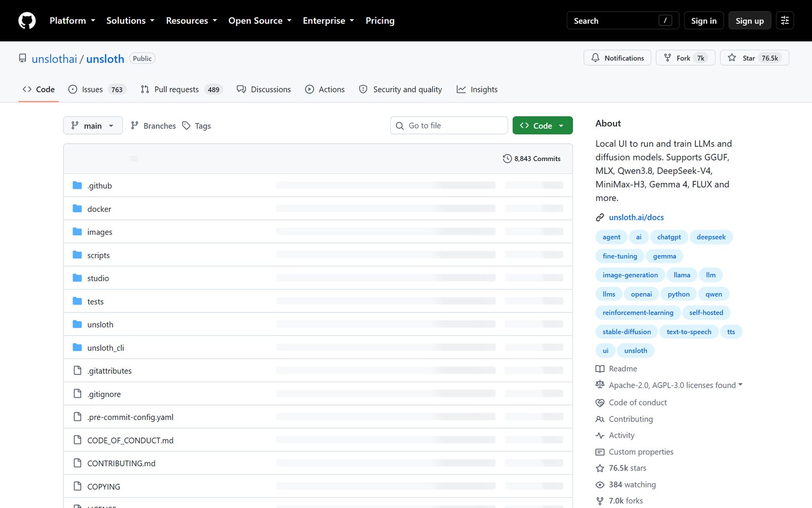This screenshot has height=508, width=812.
Task: Click the COPYING file icon
Action: click(77, 486)
